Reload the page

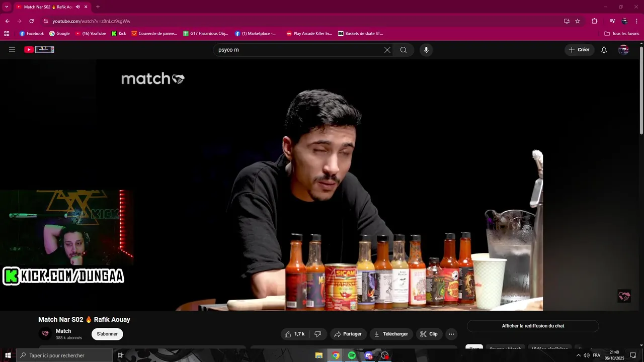pos(31,21)
